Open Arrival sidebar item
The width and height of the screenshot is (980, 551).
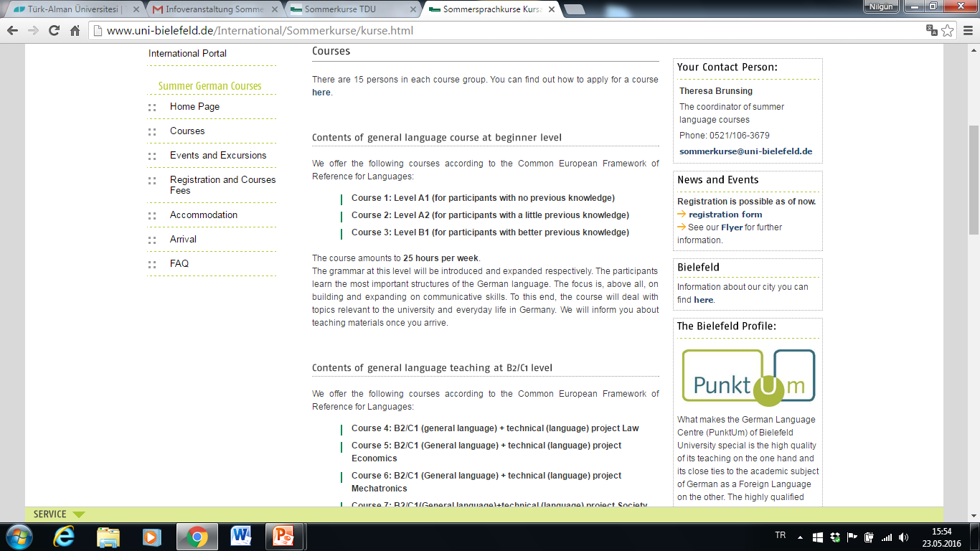(183, 239)
